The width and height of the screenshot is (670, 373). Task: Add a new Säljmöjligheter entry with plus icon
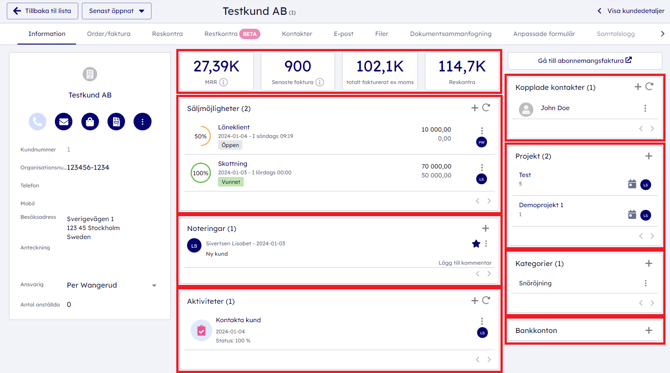point(474,108)
